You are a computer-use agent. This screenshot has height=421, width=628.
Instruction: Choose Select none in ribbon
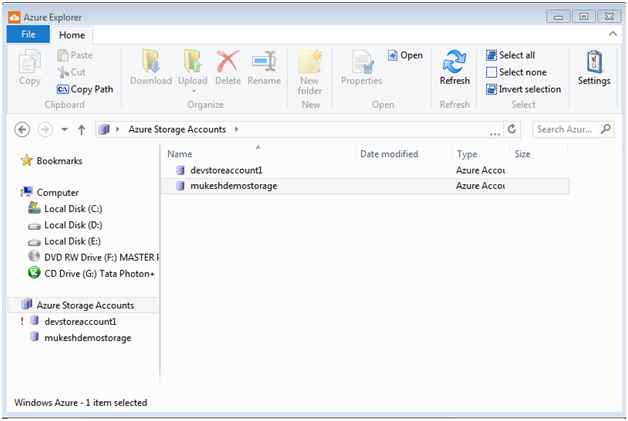pyautogui.click(x=516, y=72)
